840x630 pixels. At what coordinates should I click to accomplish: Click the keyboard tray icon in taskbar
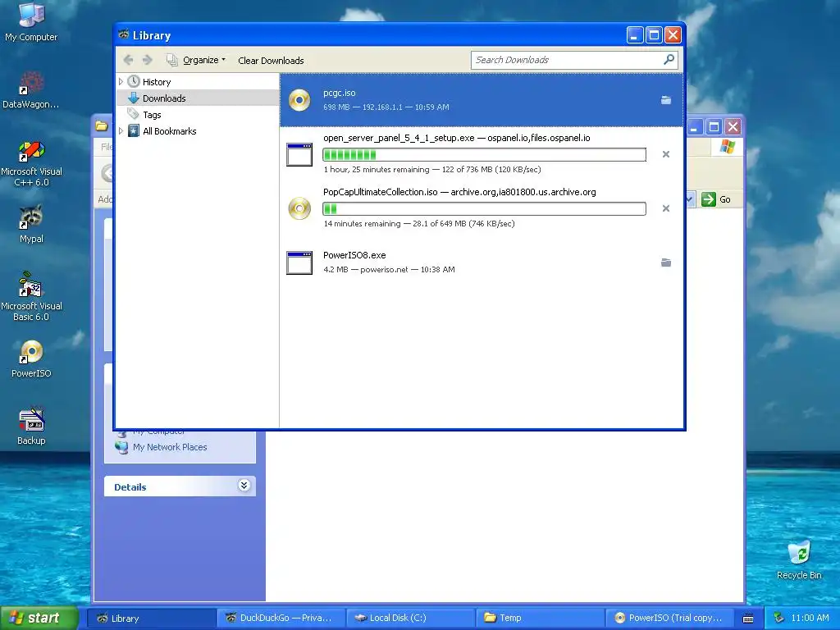[x=748, y=619]
